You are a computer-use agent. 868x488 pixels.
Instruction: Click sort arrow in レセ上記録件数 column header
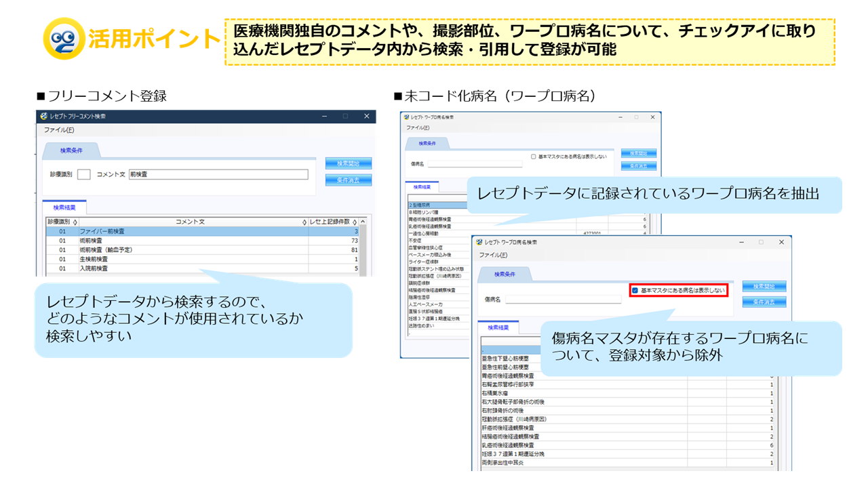(x=355, y=222)
